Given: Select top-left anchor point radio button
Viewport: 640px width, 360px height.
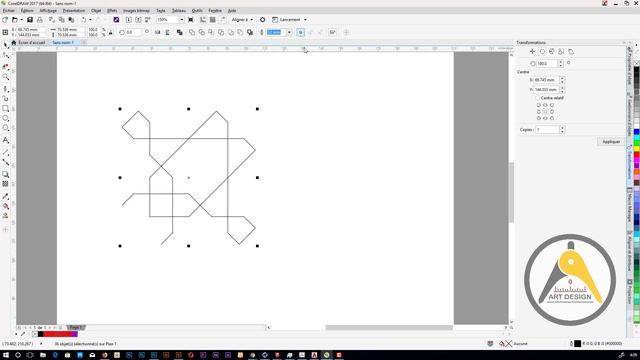Looking at the screenshot, I should click(x=538, y=105).
